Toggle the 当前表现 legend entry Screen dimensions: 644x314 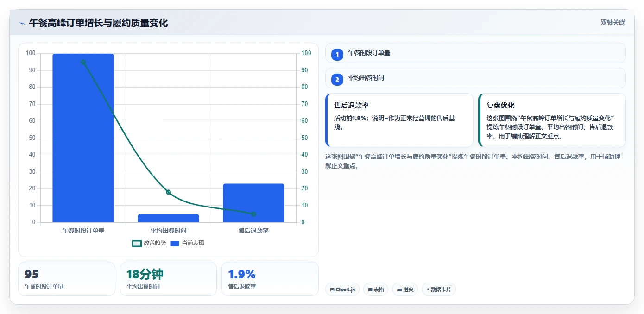click(187, 243)
